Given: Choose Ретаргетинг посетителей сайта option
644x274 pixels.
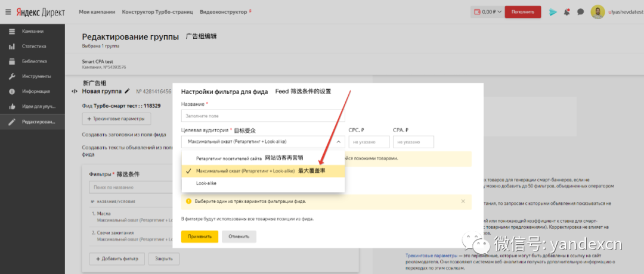Looking at the screenshot, I should point(263,158).
